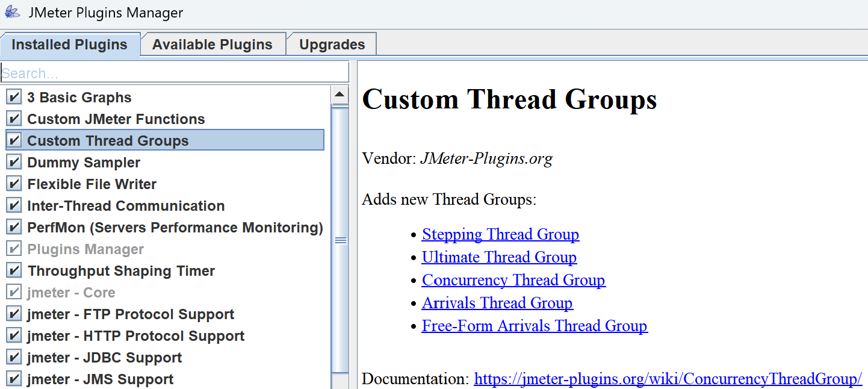
Task: Click the Custom Thread Groups heading
Action: click(x=509, y=99)
